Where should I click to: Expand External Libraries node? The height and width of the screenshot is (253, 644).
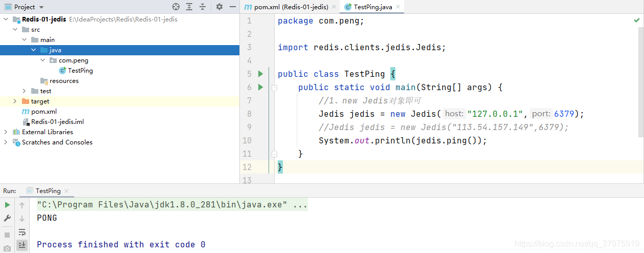[x=6, y=132]
